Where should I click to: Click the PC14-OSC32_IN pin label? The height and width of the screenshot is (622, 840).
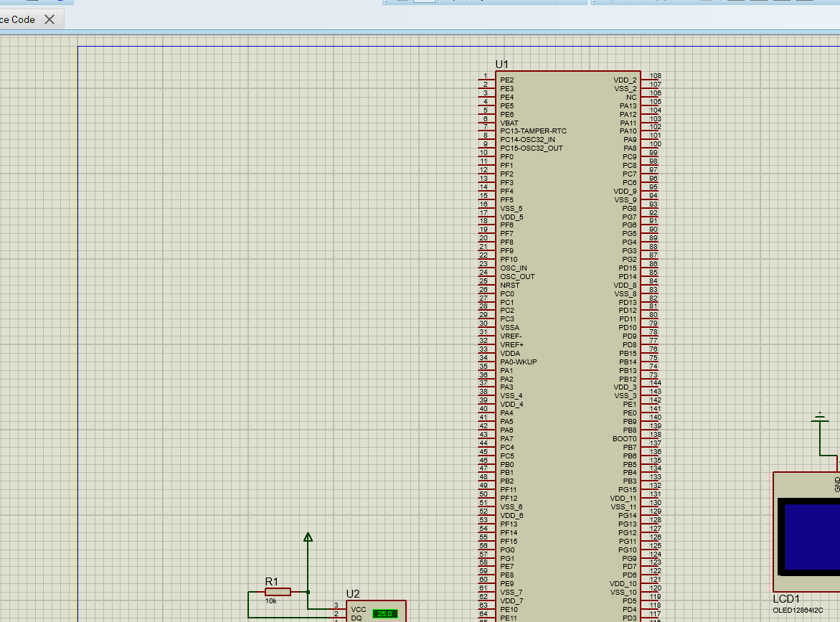tap(528, 140)
